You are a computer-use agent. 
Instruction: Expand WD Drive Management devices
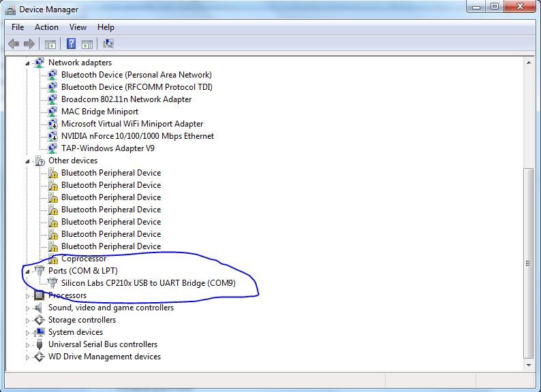click(x=28, y=357)
